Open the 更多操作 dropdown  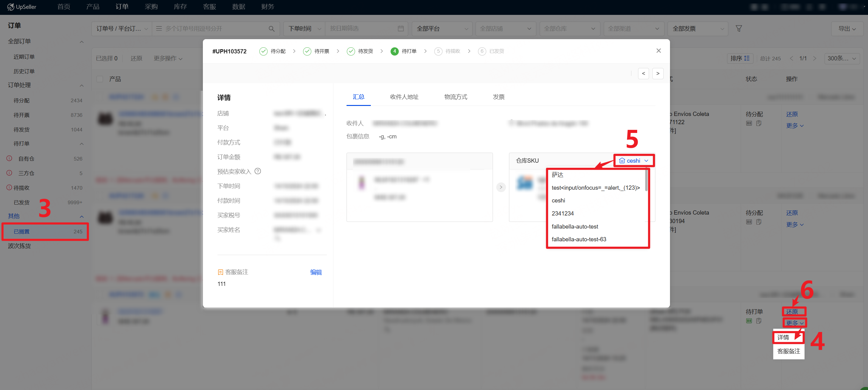pos(168,58)
